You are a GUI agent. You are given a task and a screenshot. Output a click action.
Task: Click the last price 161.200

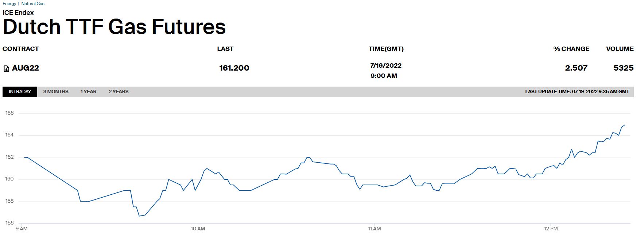click(x=234, y=68)
